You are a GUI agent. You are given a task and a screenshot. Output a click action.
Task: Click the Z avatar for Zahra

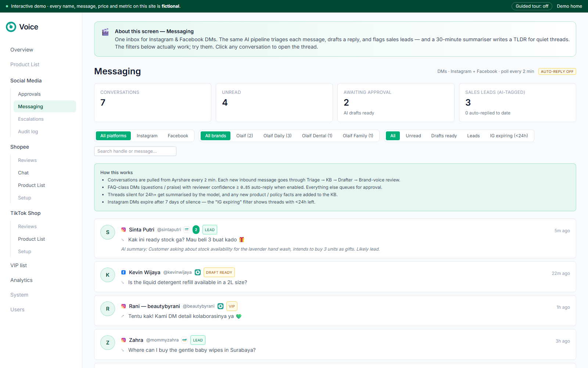pyautogui.click(x=108, y=343)
